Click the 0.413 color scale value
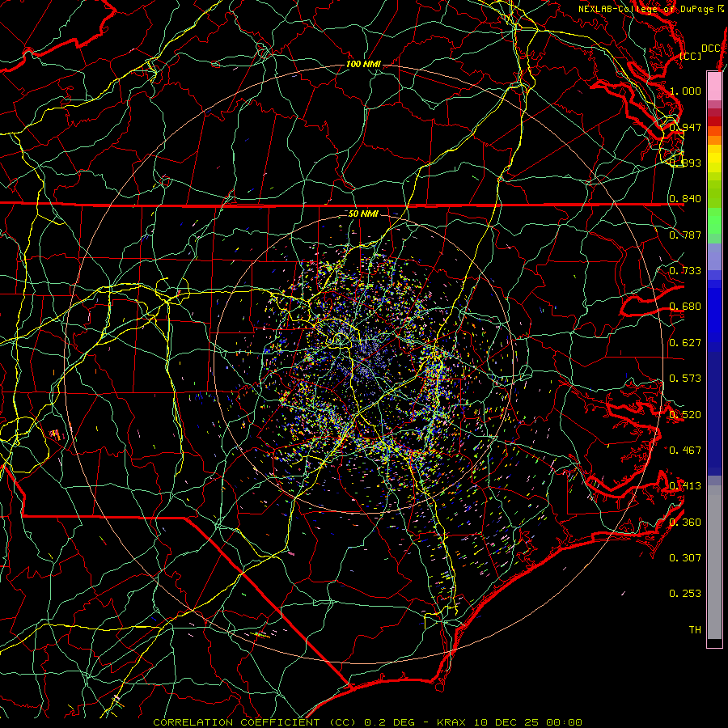Screen dimensions: 728x728 685,486
